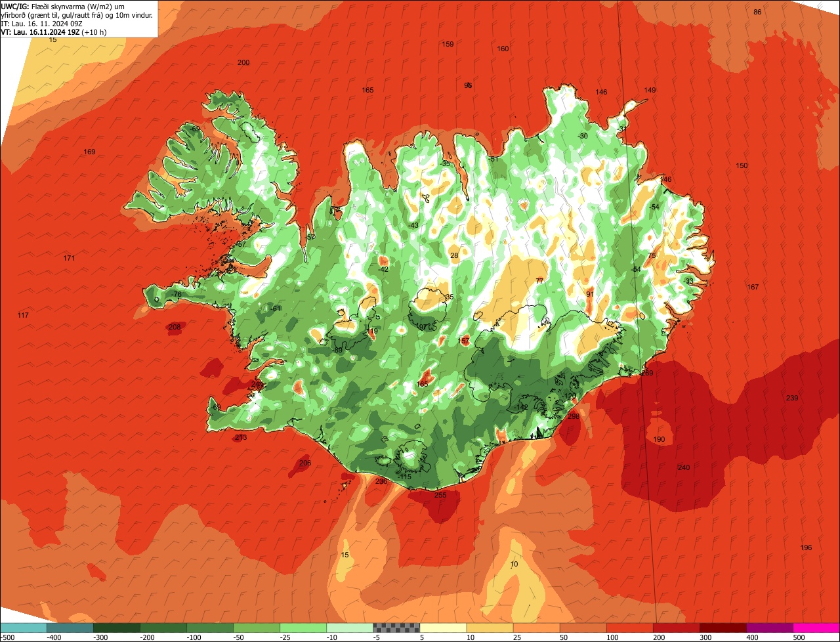Click the '-61' value in west Iceland

tap(276, 309)
